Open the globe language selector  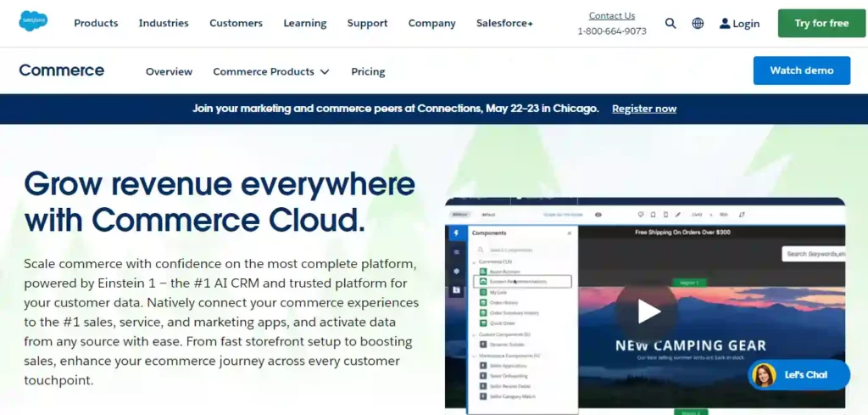(x=698, y=23)
